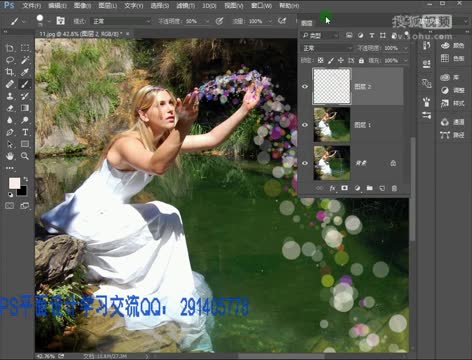472x360 pixels.
Task: Open the foreground color picker
Action: (14, 183)
